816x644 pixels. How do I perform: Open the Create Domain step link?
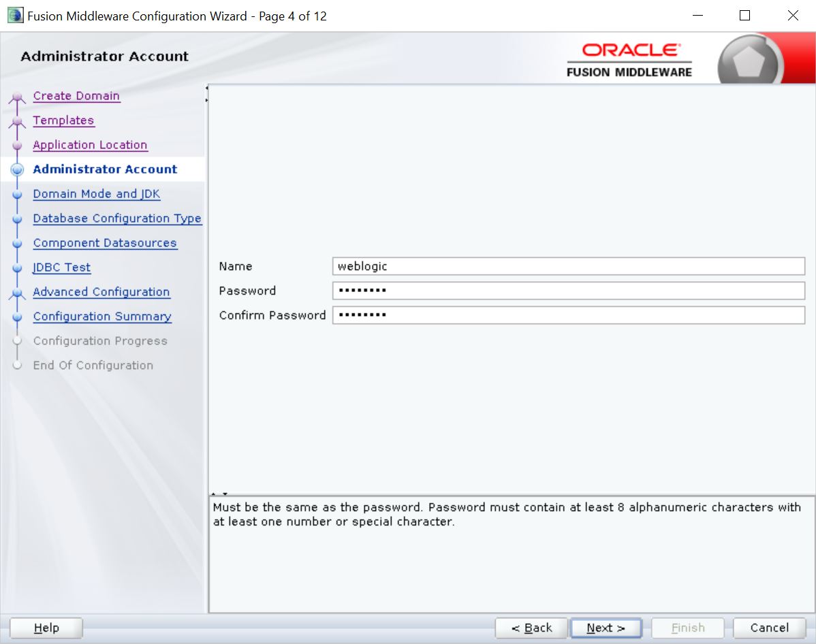[x=76, y=96]
